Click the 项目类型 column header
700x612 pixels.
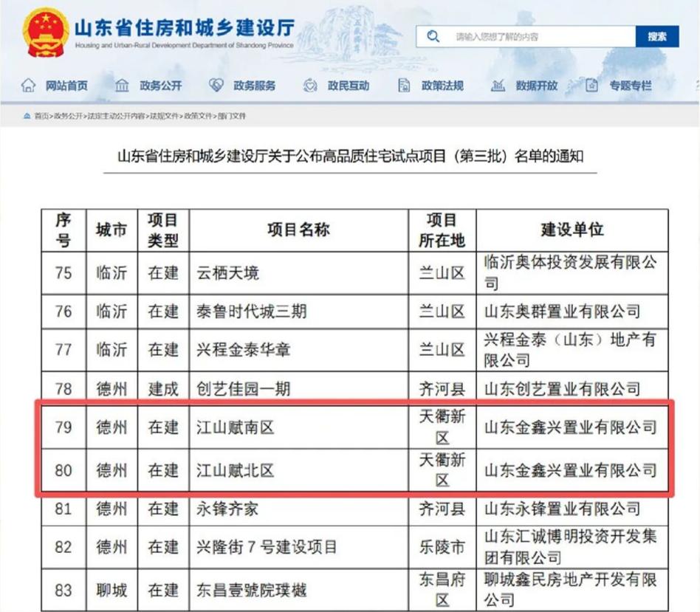[163, 230]
